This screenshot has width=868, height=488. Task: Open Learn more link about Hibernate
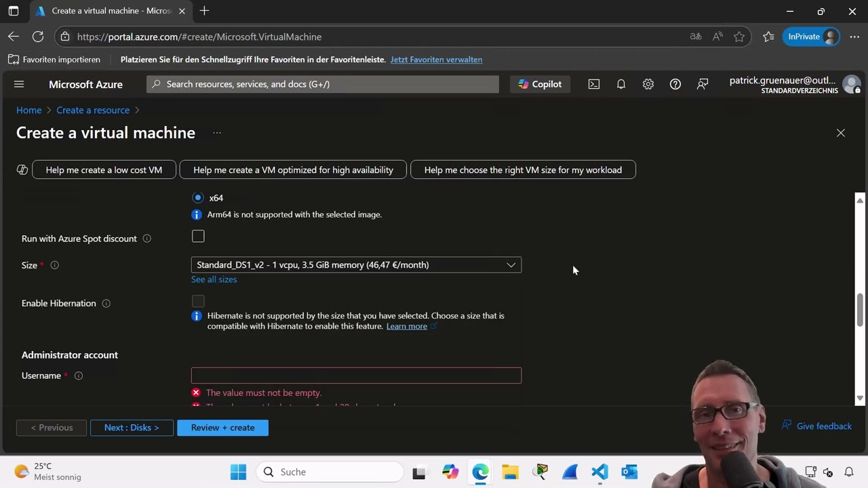407,326
